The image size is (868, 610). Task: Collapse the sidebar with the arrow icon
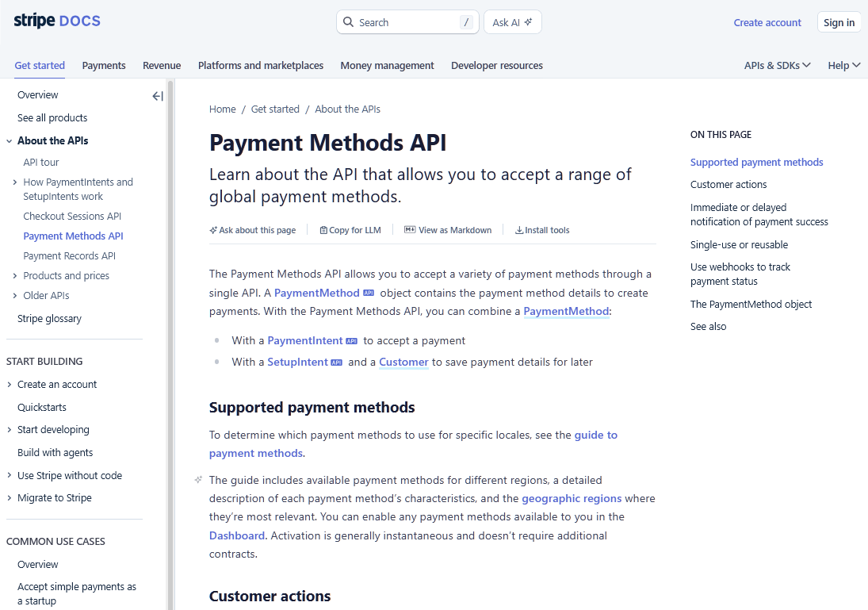coord(158,97)
